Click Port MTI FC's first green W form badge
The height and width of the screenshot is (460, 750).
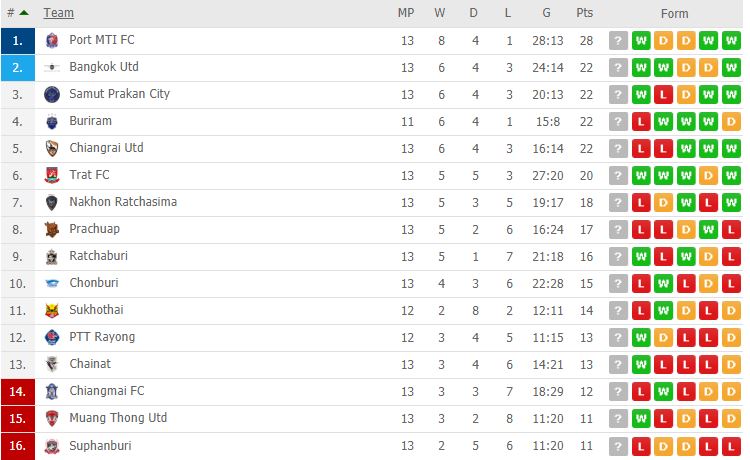point(641,41)
